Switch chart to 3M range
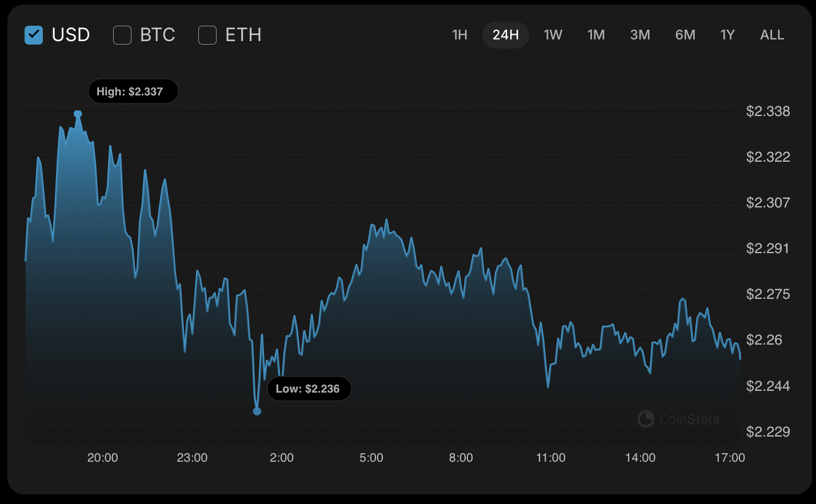 tap(640, 35)
